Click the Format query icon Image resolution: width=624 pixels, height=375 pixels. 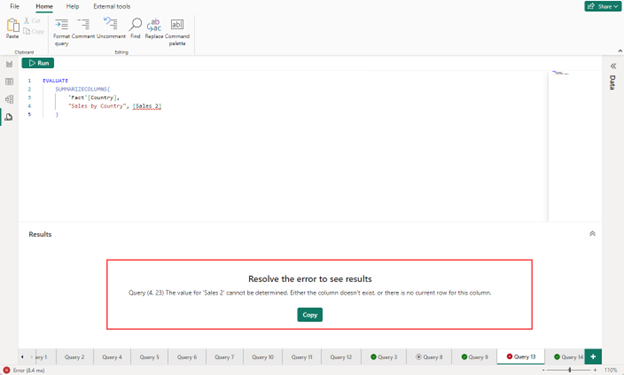[x=61, y=24]
